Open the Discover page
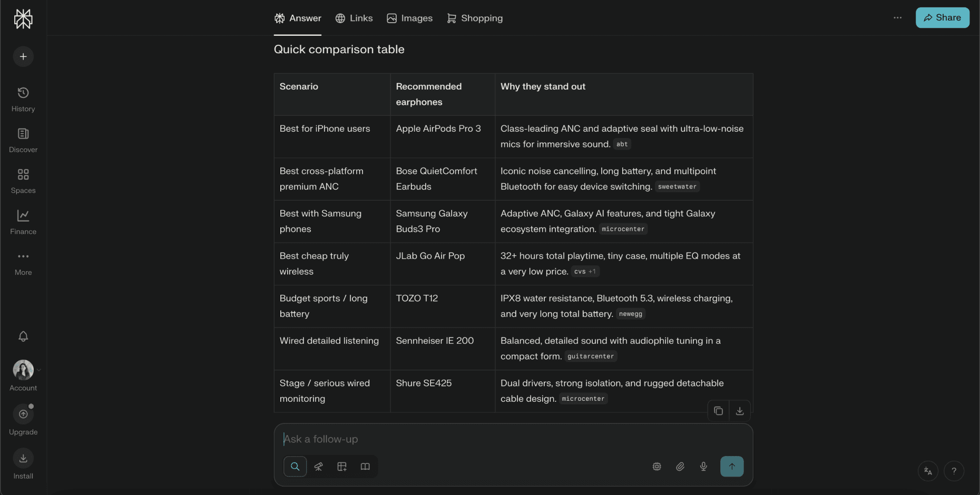Screen dimensions: 980x495 point(23,141)
